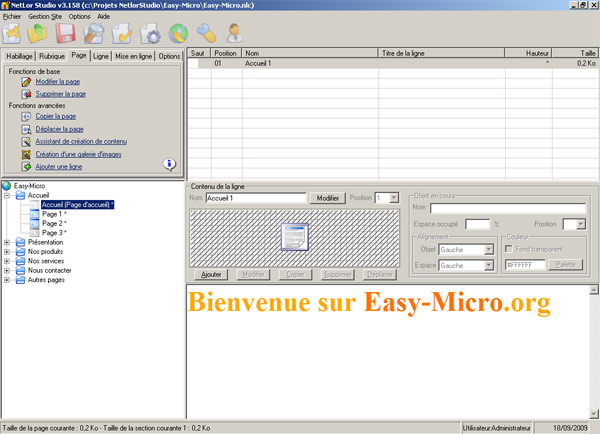This screenshot has height=434, width=600.
Task: Open the Gestion Site menu
Action: (x=45, y=16)
